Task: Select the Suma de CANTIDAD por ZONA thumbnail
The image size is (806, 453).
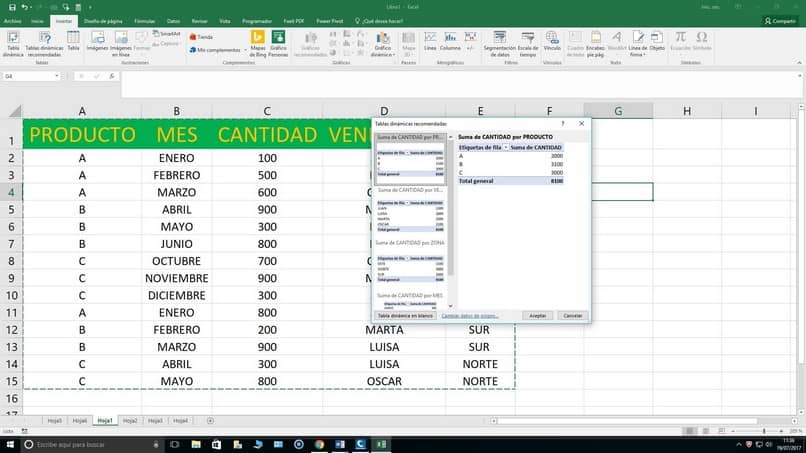Action: point(410,262)
